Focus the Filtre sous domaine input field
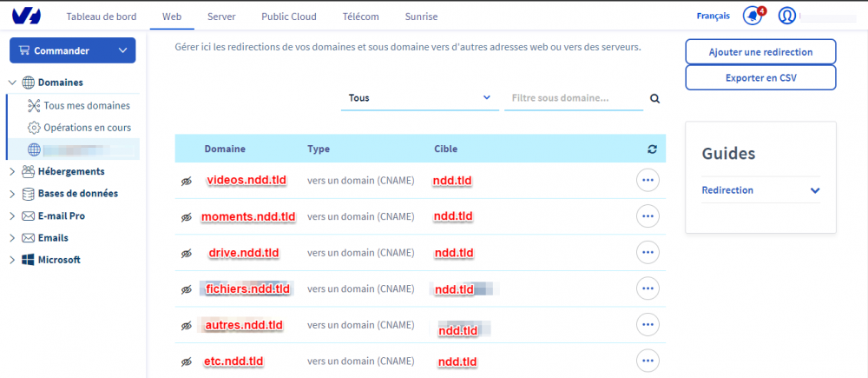The width and height of the screenshot is (868, 378). coord(574,98)
